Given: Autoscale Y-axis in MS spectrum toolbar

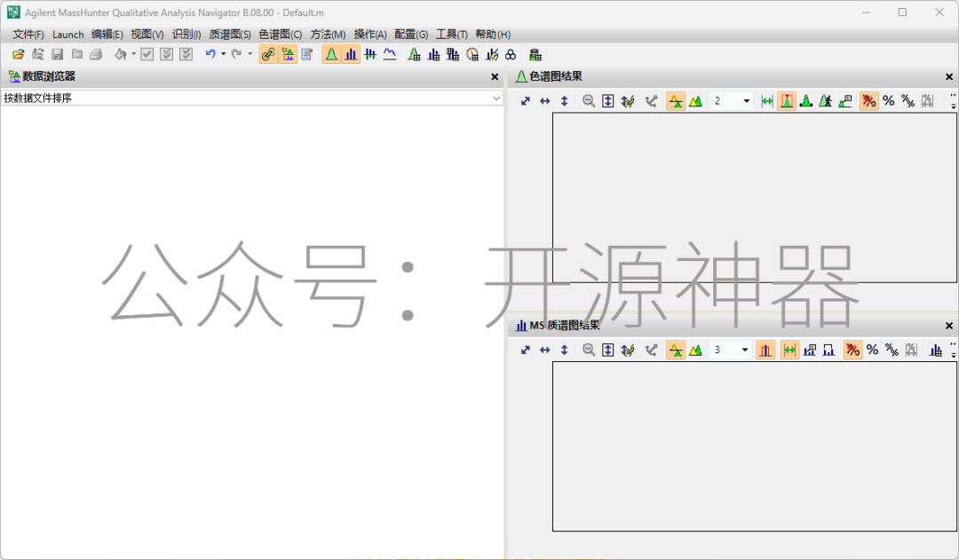Looking at the screenshot, I should pos(565,350).
